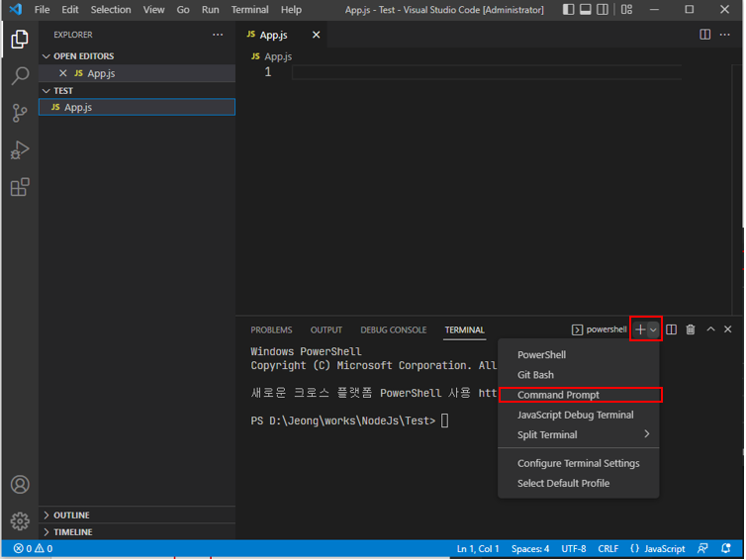The image size is (746, 560).
Task: Change indentation via Spaces: 4
Action: (530, 548)
